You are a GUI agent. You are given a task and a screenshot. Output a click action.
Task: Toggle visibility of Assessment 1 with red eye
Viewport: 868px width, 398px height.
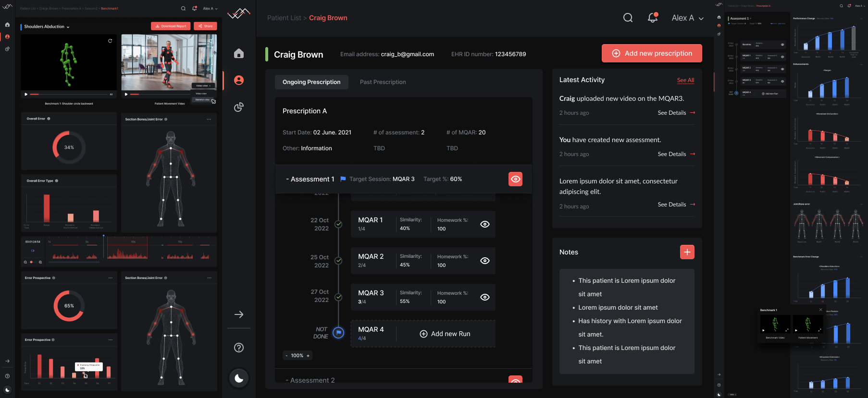(x=516, y=179)
